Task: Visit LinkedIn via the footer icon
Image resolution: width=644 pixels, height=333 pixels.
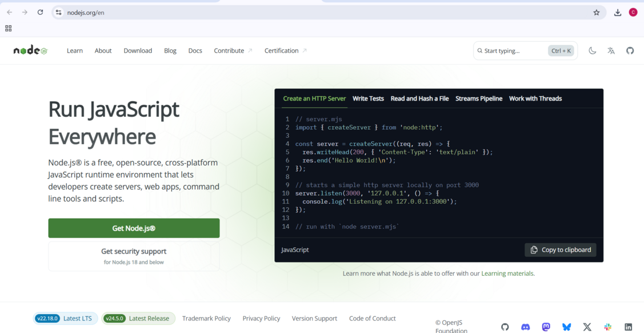Action: tap(628, 327)
